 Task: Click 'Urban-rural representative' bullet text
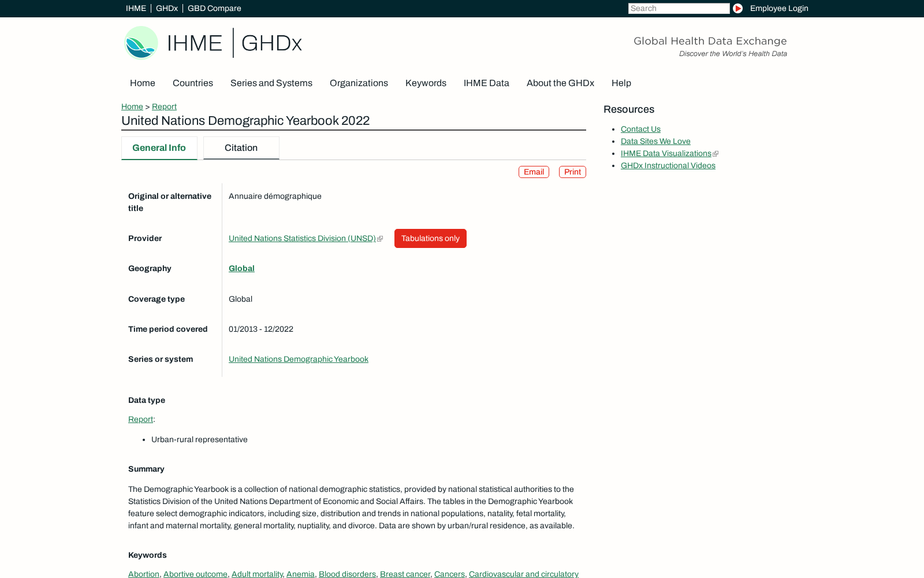pyautogui.click(x=199, y=440)
